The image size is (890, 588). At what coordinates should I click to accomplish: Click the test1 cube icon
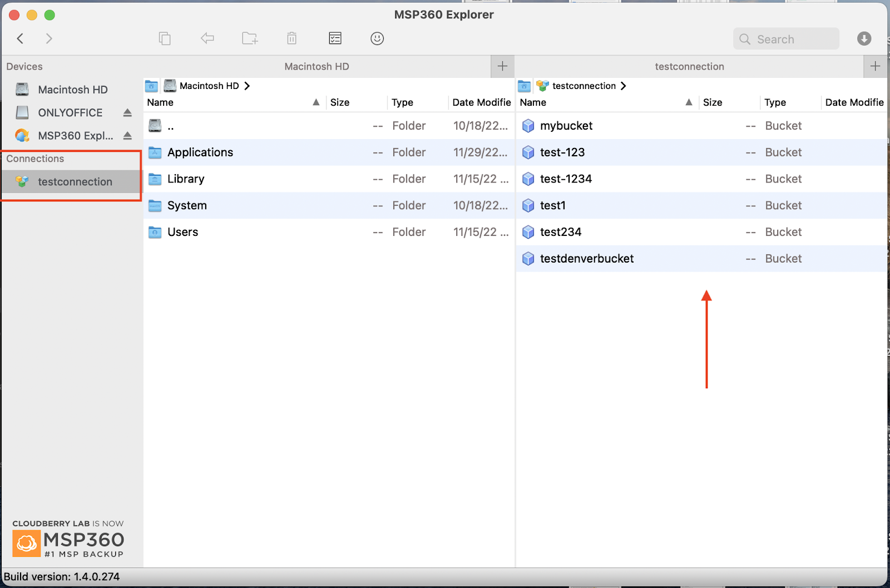click(x=528, y=206)
